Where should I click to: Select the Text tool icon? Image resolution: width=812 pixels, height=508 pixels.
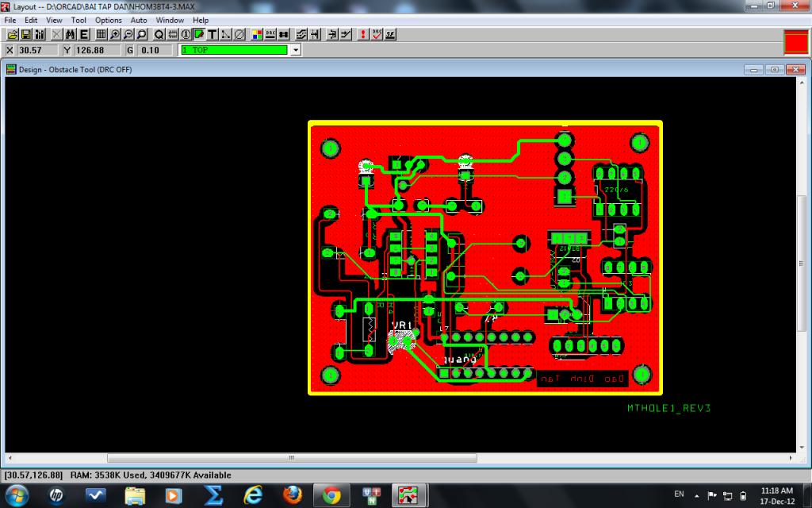213,35
